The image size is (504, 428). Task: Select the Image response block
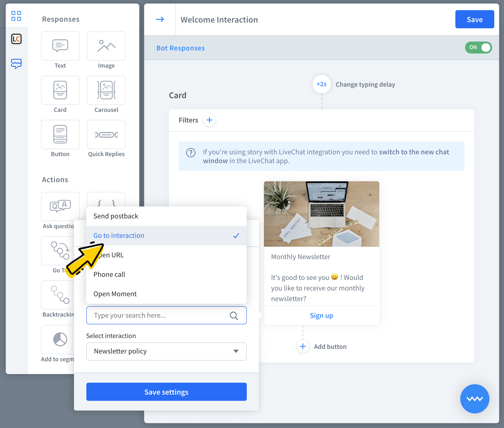pos(106,46)
